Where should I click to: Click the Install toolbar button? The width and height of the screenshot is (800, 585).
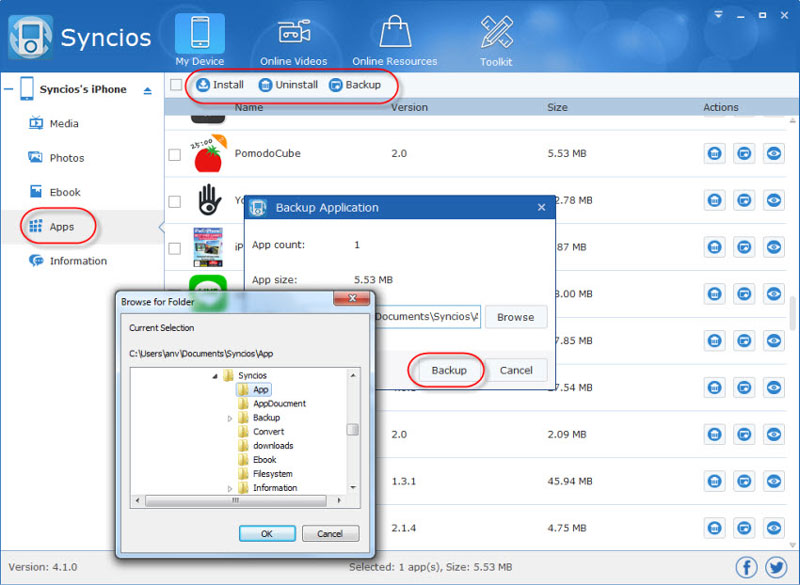(x=219, y=85)
